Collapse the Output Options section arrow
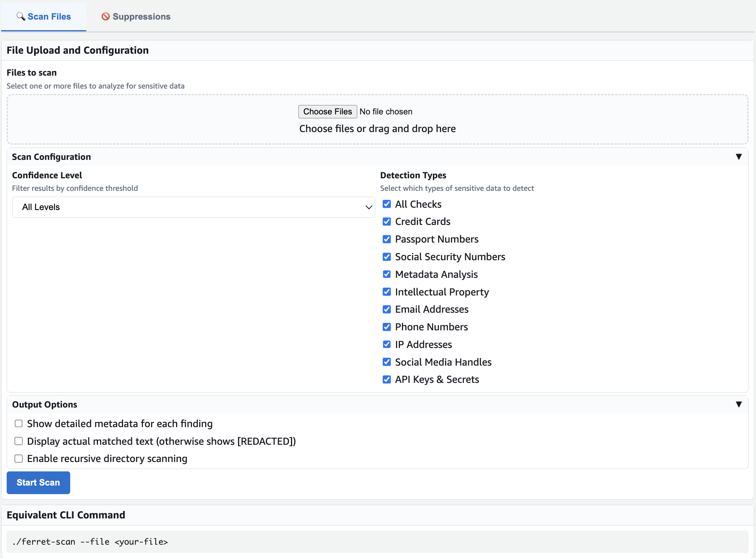The height and width of the screenshot is (558, 756). (x=739, y=404)
